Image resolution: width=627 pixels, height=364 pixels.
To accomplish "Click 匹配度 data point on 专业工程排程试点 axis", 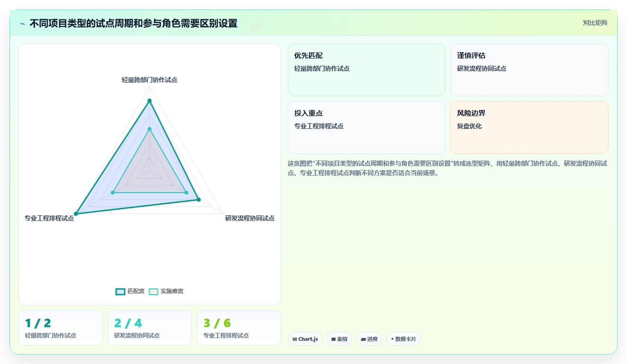I will [x=76, y=214].
